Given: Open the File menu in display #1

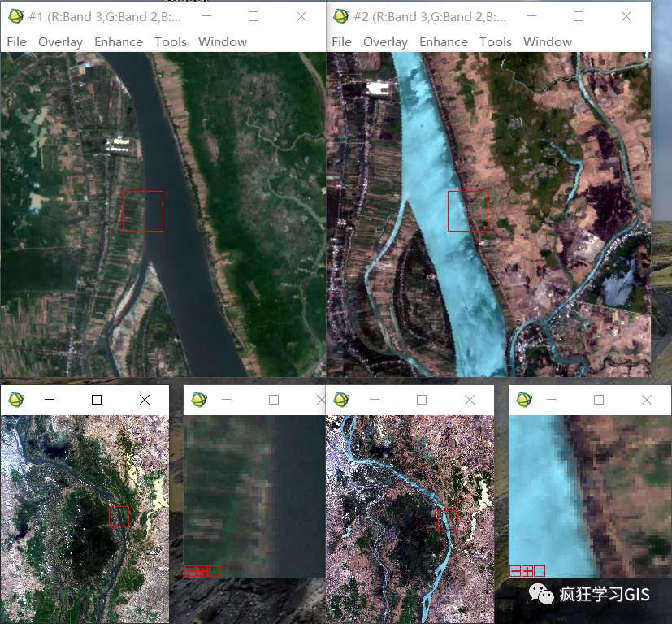Looking at the screenshot, I should point(17,42).
